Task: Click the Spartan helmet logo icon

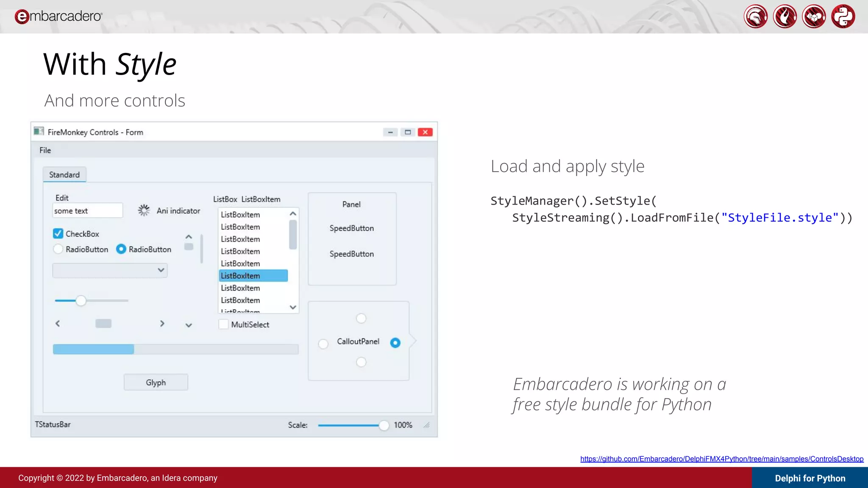Action: click(755, 17)
